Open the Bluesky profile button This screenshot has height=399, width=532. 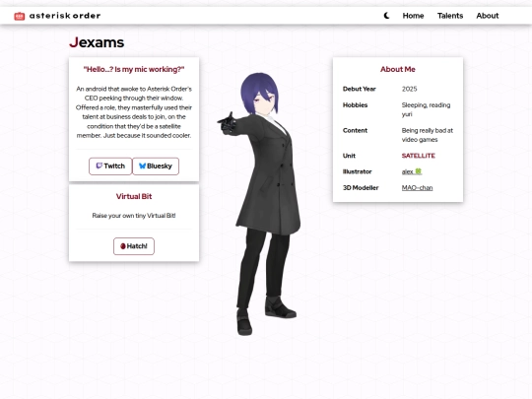click(156, 166)
